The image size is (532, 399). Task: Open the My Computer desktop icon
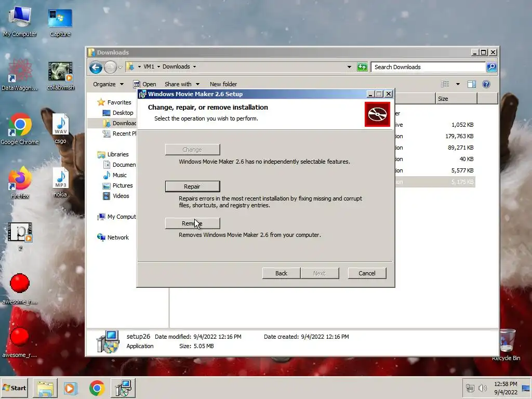[20, 22]
